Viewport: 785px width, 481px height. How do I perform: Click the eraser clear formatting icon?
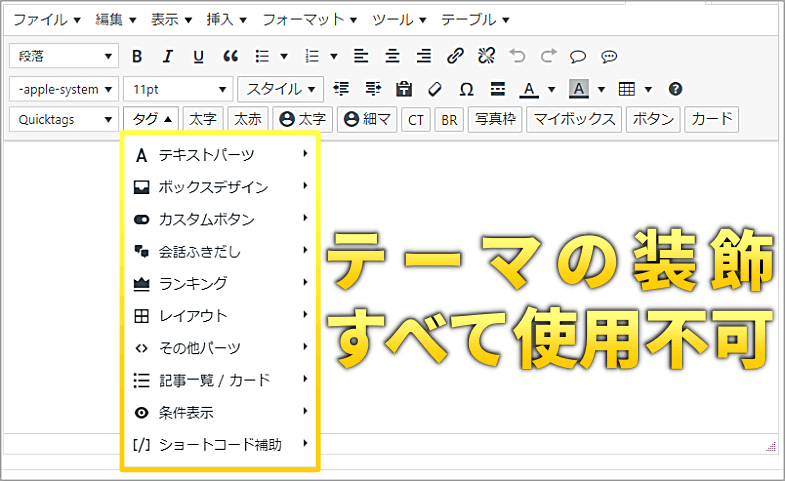(x=435, y=89)
